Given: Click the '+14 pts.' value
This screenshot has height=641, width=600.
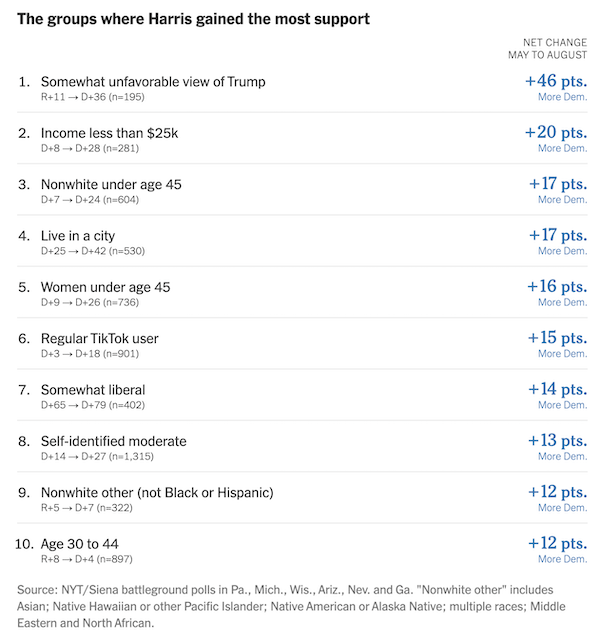Looking at the screenshot, I should pos(557,389).
